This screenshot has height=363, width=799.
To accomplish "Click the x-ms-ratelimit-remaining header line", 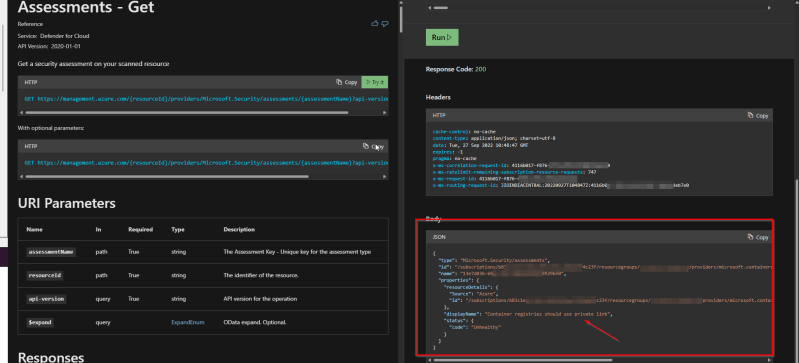I will tap(514, 172).
